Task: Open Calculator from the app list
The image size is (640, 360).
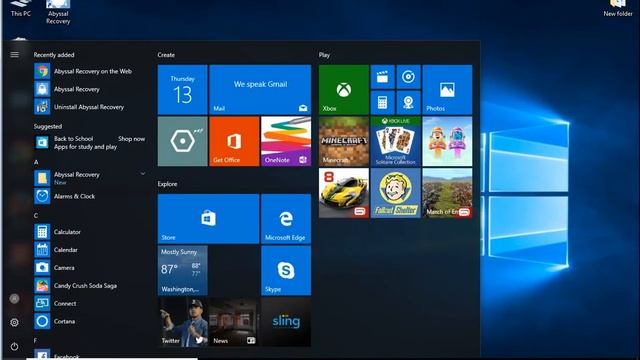Action: pos(90,232)
